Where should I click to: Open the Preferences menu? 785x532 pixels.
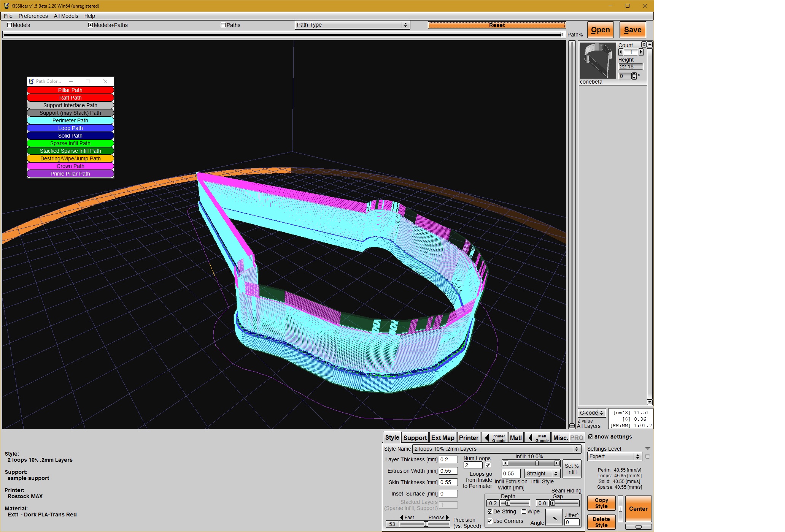tap(33, 16)
